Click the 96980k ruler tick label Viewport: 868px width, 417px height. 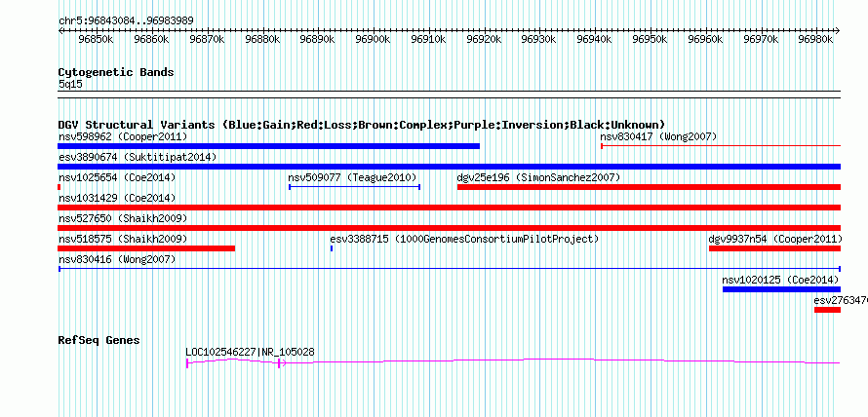(x=817, y=40)
